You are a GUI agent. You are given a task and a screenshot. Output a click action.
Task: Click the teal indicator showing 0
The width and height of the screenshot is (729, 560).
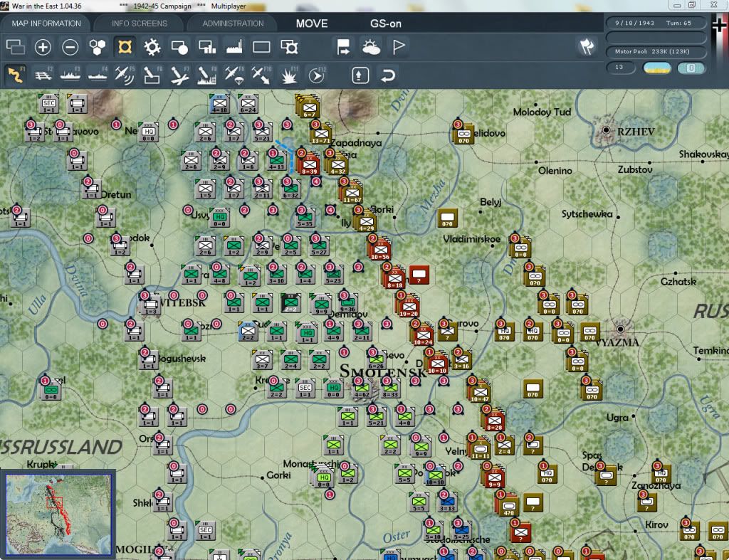[x=691, y=68]
